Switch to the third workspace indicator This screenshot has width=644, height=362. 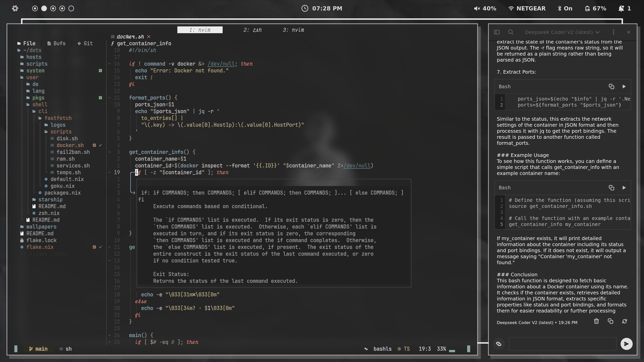click(53, 9)
